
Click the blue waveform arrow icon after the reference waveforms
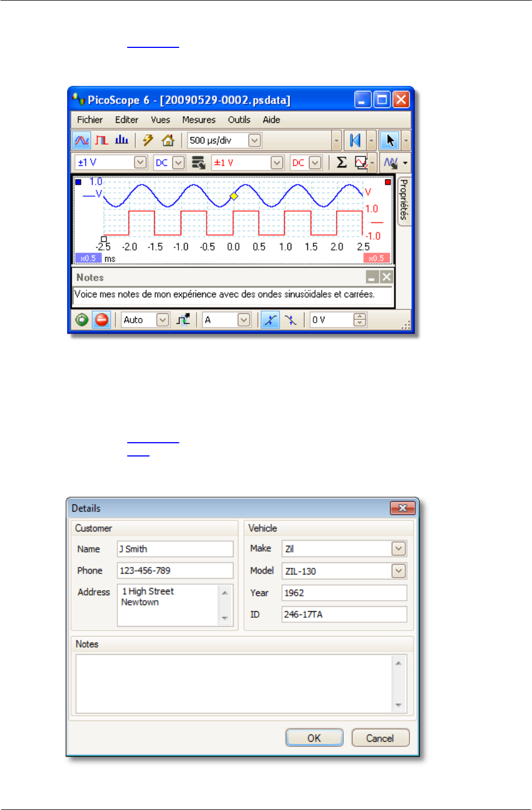(x=390, y=162)
